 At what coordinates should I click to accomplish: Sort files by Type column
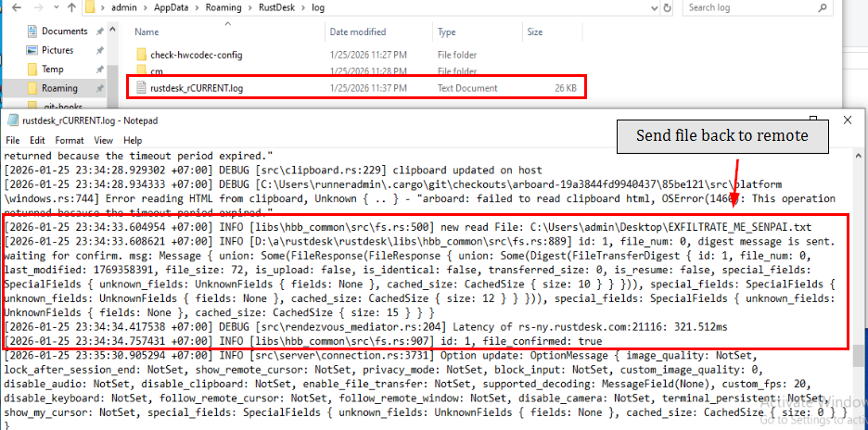click(x=446, y=32)
